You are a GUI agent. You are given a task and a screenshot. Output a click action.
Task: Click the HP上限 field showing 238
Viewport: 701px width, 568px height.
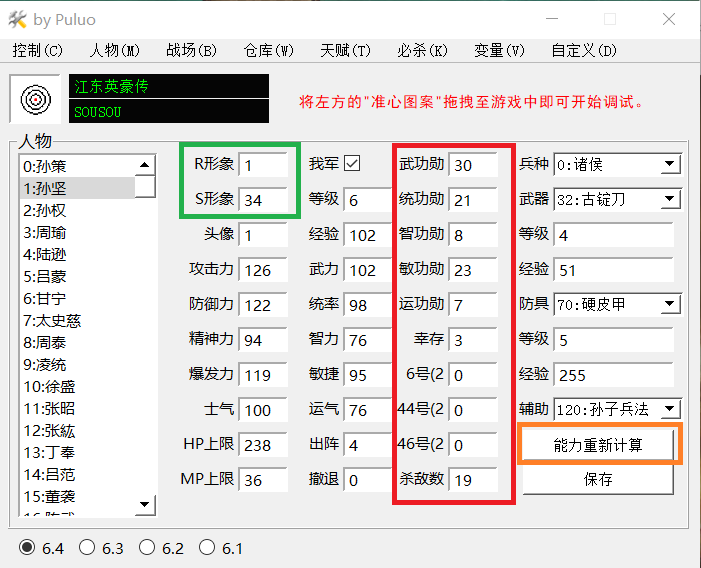coord(263,445)
